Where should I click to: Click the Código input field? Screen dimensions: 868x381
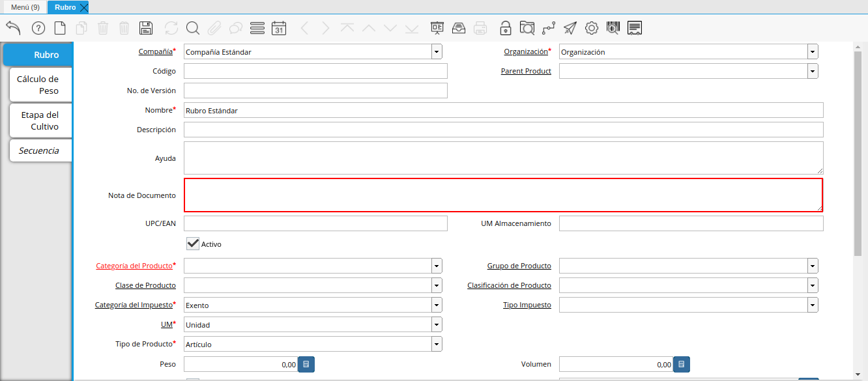click(x=315, y=71)
